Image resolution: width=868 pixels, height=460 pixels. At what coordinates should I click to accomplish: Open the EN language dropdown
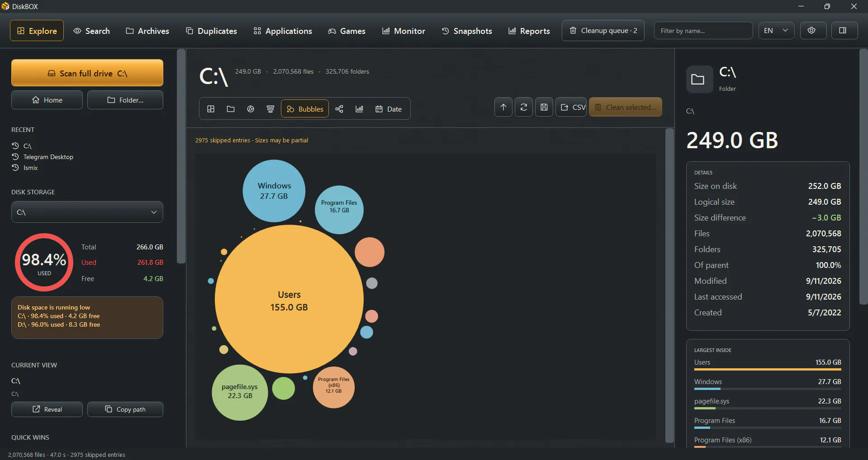click(x=776, y=31)
